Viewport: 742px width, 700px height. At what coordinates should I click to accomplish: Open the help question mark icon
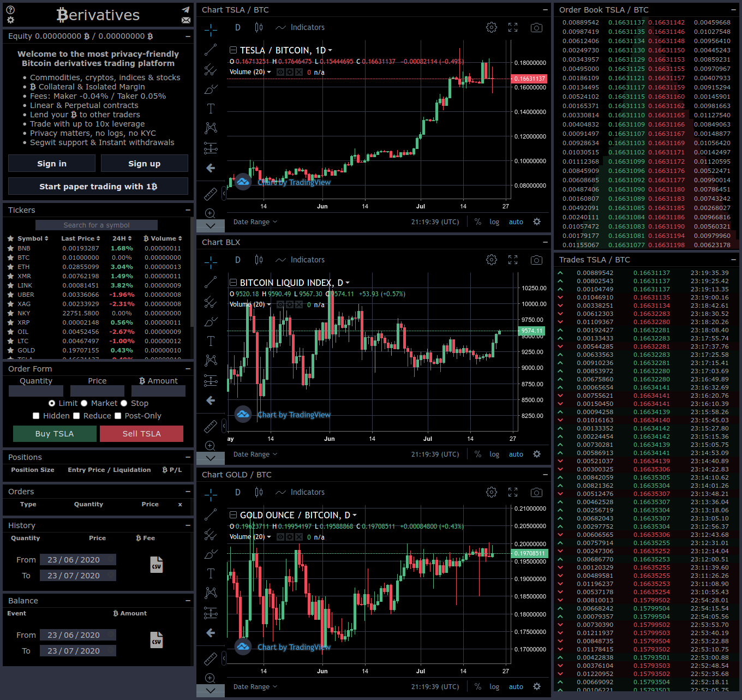point(10,10)
